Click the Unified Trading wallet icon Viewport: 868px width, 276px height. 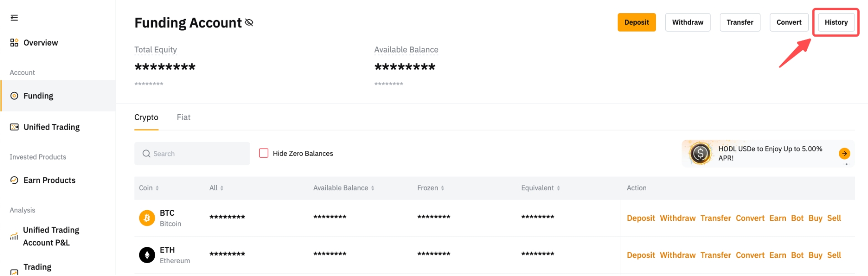click(14, 127)
